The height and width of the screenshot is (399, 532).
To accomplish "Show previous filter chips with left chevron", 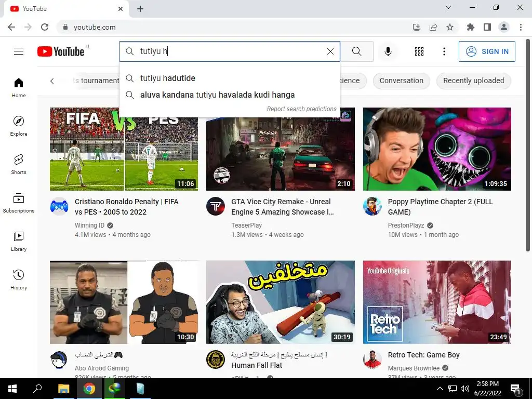I will [52, 81].
